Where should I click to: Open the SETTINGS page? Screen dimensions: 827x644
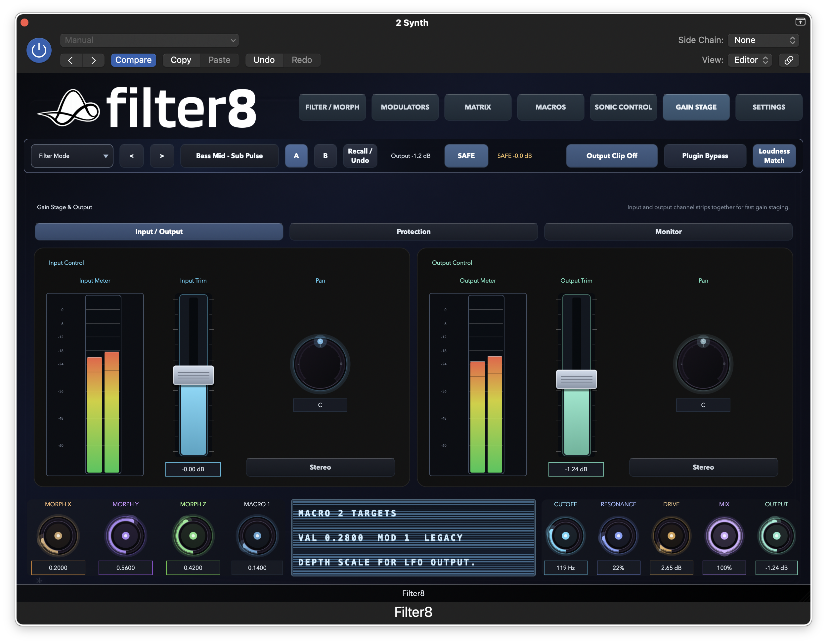[769, 107]
